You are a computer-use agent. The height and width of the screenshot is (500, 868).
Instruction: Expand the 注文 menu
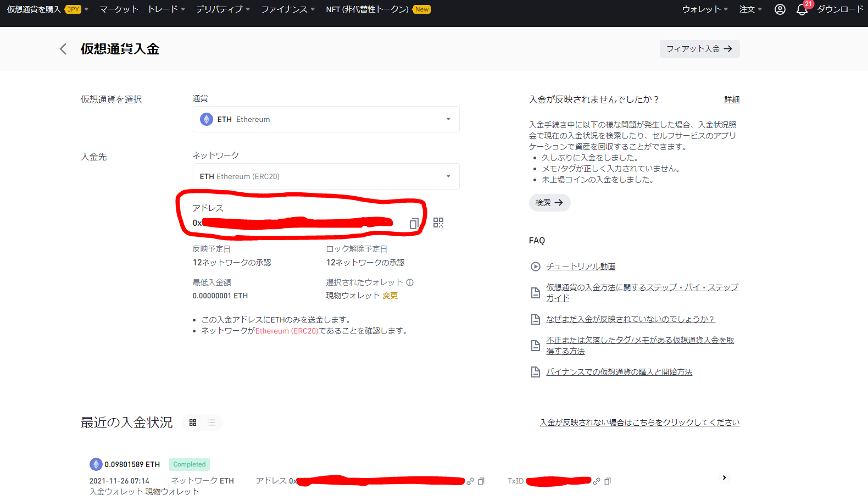[750, 9]
